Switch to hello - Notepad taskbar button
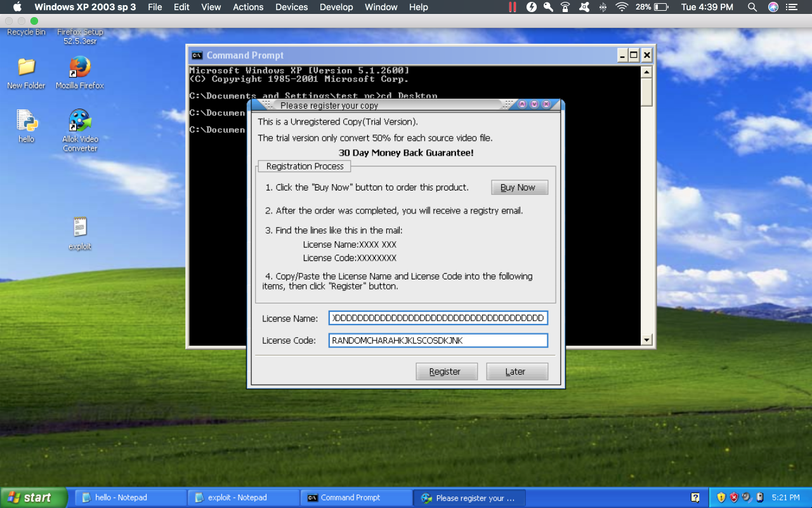Viewport: 812px width, 508px height. (x=131, y=498)
